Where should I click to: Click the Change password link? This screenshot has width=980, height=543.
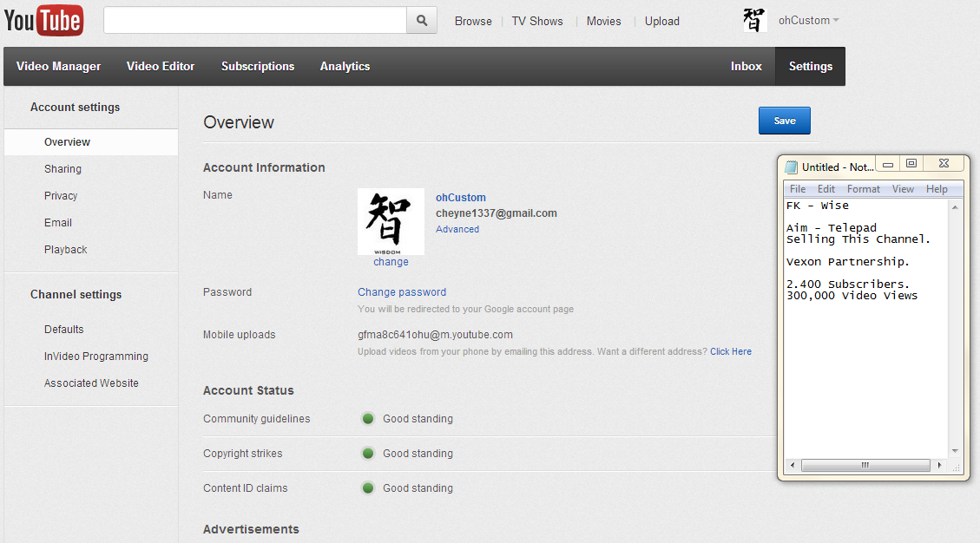[x=402, y=291]
